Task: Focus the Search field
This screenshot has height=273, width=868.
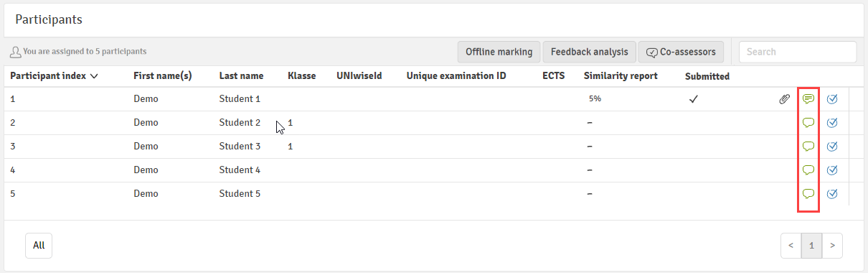Action: tap(798, 52)
